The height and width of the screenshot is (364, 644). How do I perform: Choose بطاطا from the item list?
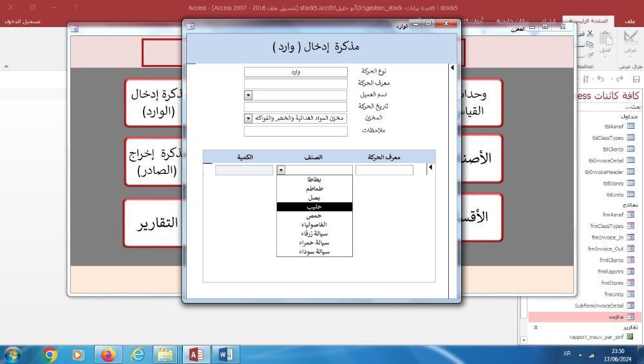[x=314, y=180]
